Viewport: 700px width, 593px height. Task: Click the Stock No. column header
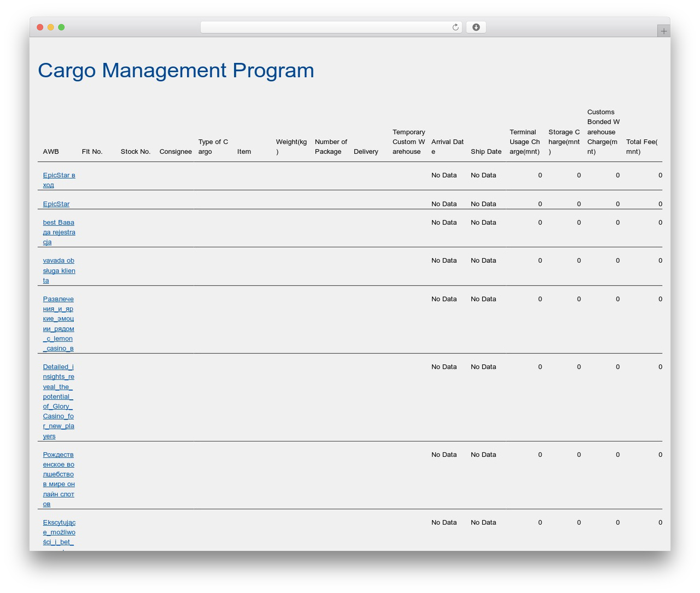tap(136, 152)
